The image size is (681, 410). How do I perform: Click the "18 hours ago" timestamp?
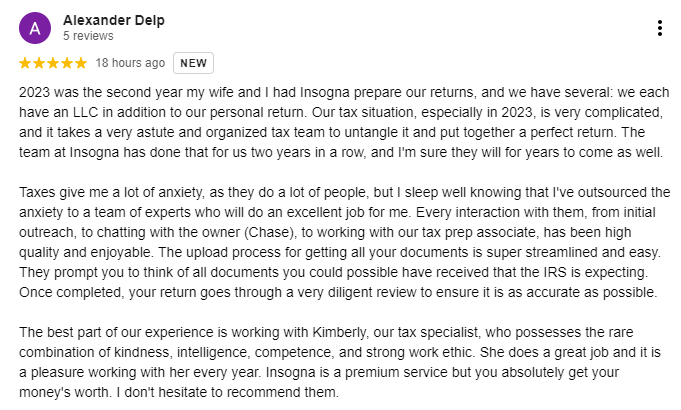pyautogui.click(x=130, y=63)
